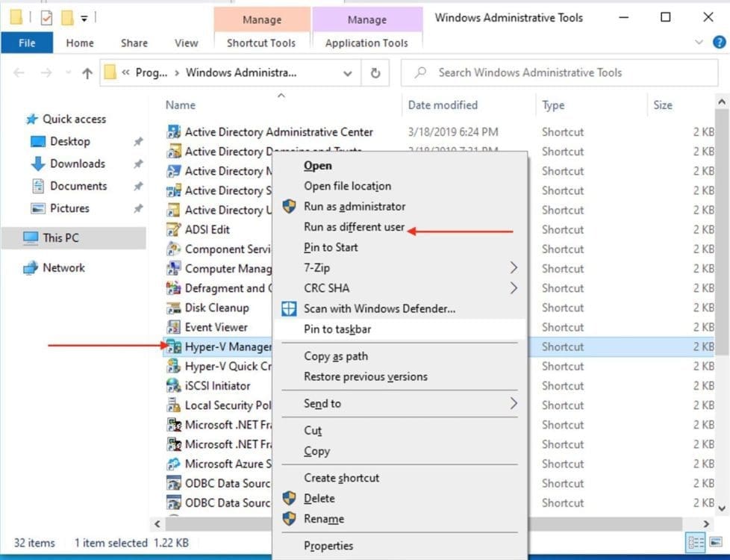Screen dimensions: 730x560
Task: Click the Refresh icon beside address bar
Action: click(375, 73)
